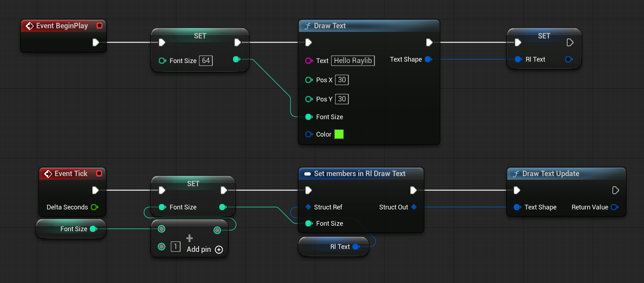Image resolution: width=644 pixels, height=283 pixels.
Task: Click the Pos Y input pin on Draw Text
Action: coord(309,99)
